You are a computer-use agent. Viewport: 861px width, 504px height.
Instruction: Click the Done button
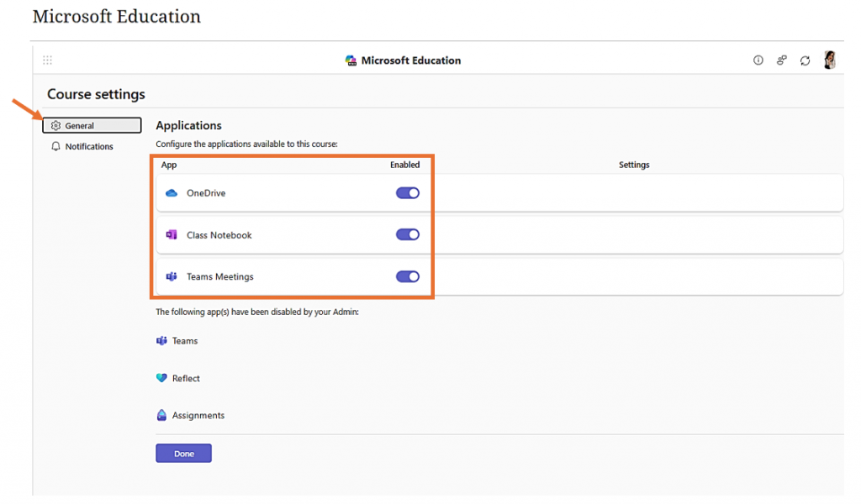pyautogui.click(x=183, y=453)
